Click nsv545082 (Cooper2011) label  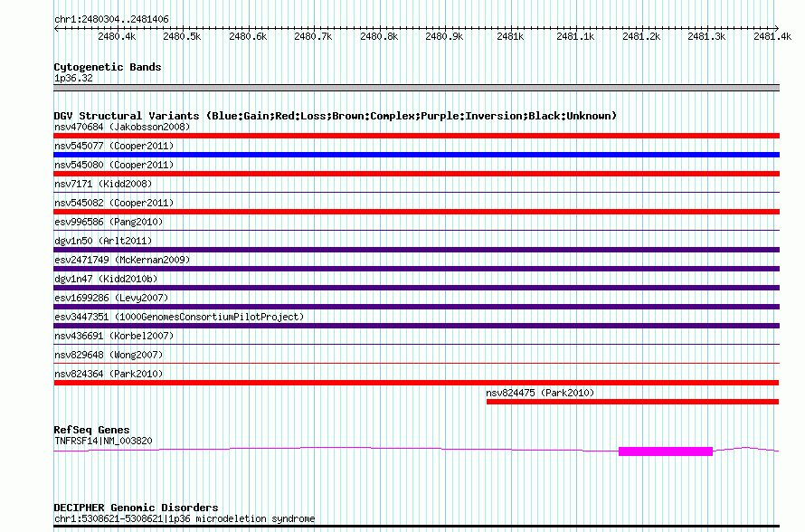tap(114, 203)
